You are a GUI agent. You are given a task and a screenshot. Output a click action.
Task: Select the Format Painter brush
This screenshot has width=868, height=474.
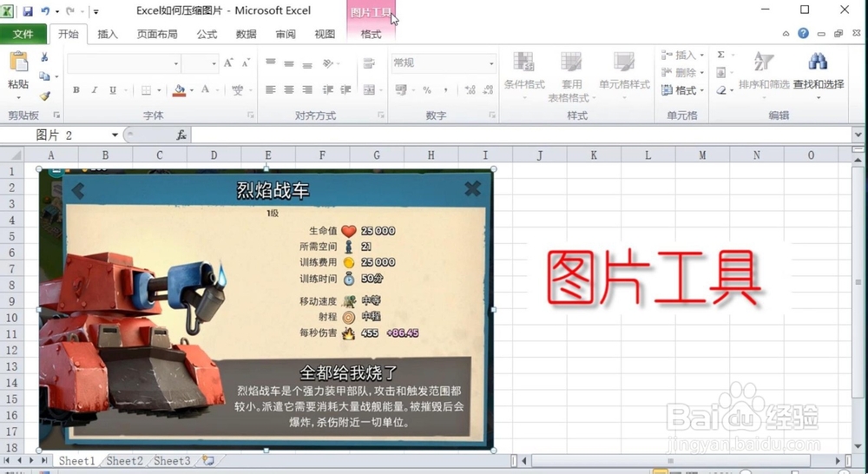[45, 95]
